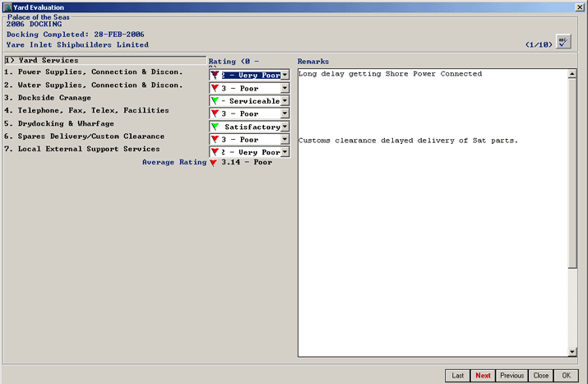Click red flag icon for Power Supplies rating
The width and height of the screenshot is (588, 384).
pos(215,75)
